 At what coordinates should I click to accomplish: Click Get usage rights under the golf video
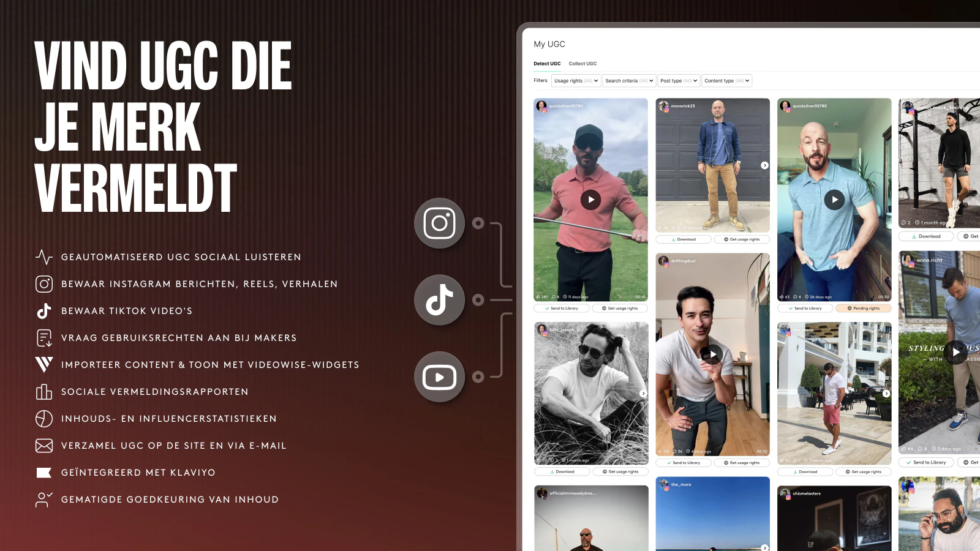[x=620, y=309]
